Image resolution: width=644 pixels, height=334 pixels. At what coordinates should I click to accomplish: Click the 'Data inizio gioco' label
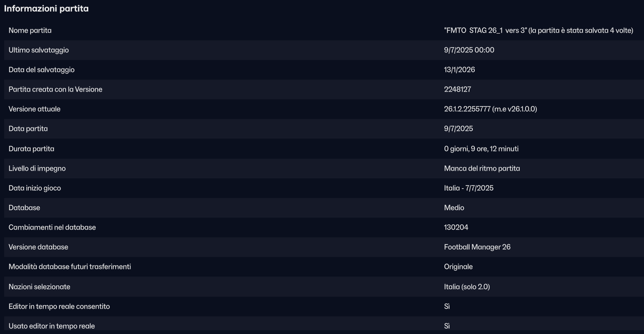[x=35, y=188]
